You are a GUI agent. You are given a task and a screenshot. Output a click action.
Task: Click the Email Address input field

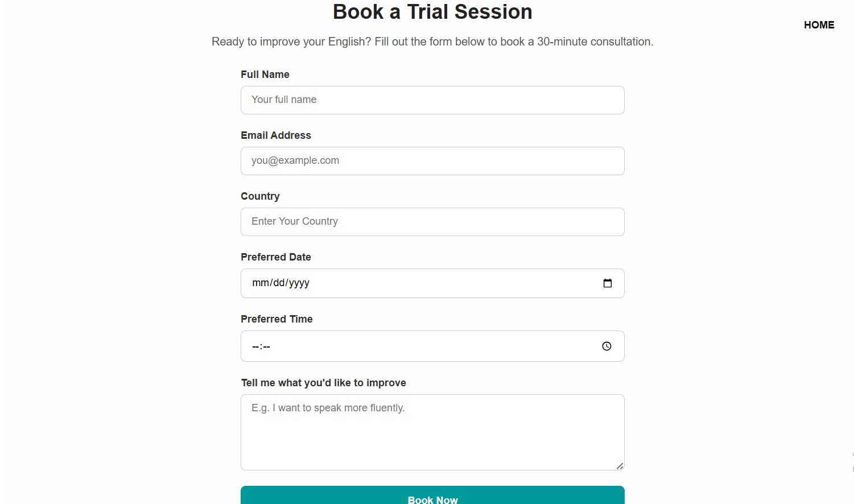432,161
